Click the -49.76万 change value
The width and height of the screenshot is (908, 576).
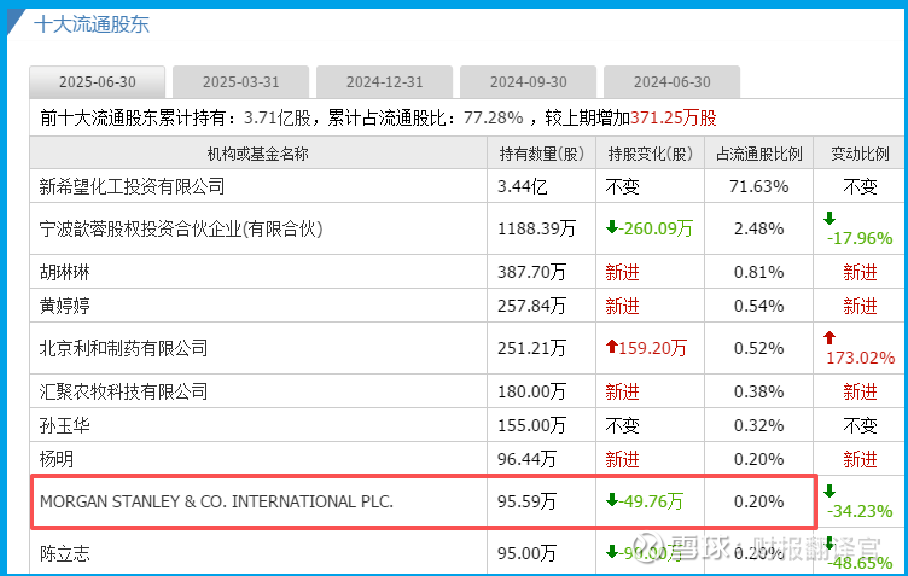651,501
